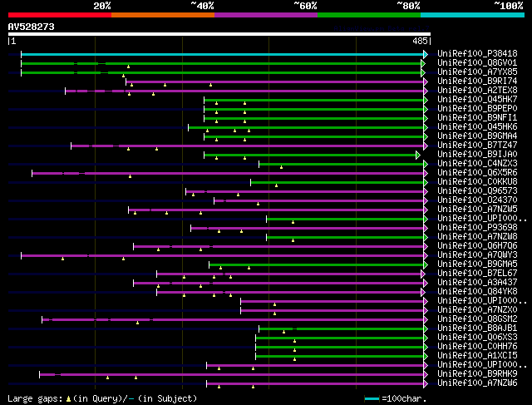Select the UniRef100_Q8GSM2 label
This screenshot has height=405, width=532.
(477, 319)
